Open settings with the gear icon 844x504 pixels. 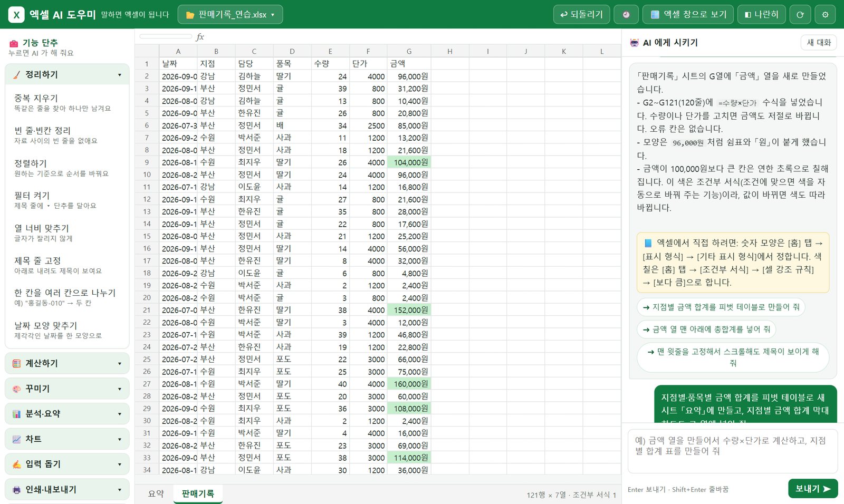point(825,14)
